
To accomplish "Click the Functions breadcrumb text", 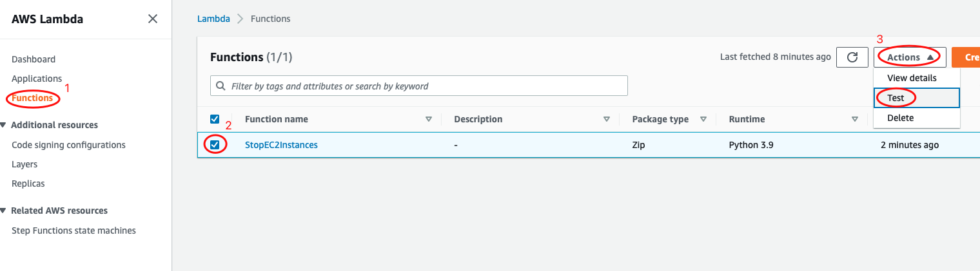I will [x=270, y=19].
